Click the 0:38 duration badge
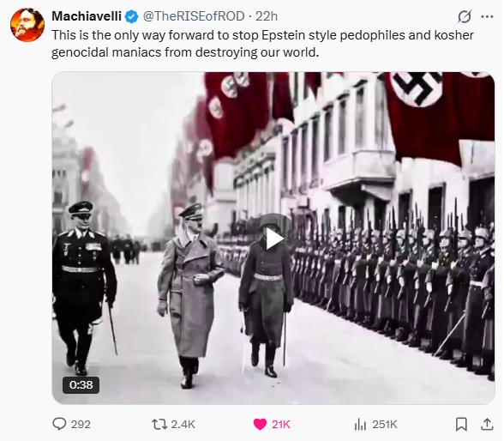The image size is (504, 441). [81, 384]
